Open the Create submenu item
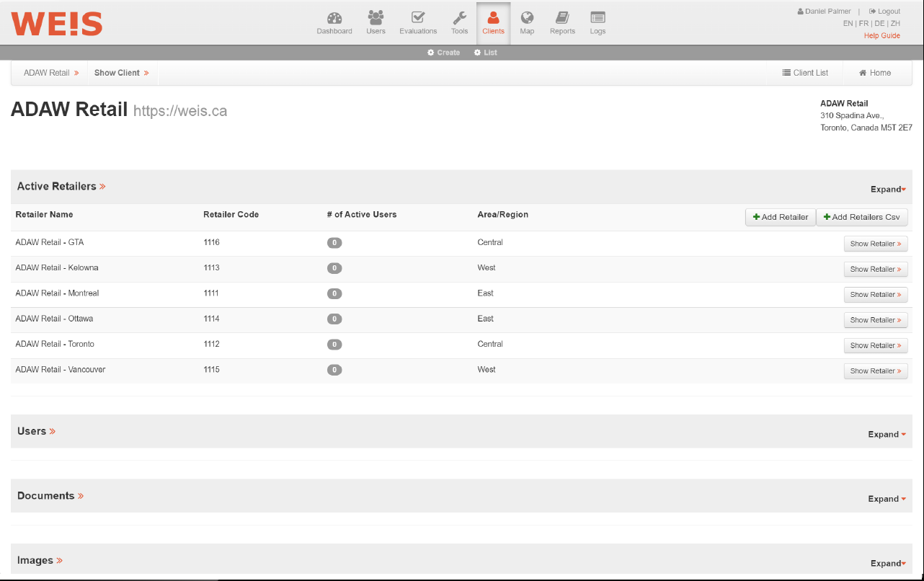Viewport: 924px width, 581px height. tap(443, 53)
